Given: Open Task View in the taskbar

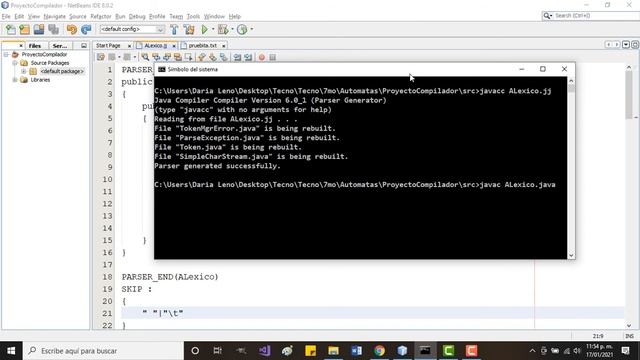Looking at the screenshot, I should pos(218,351).
